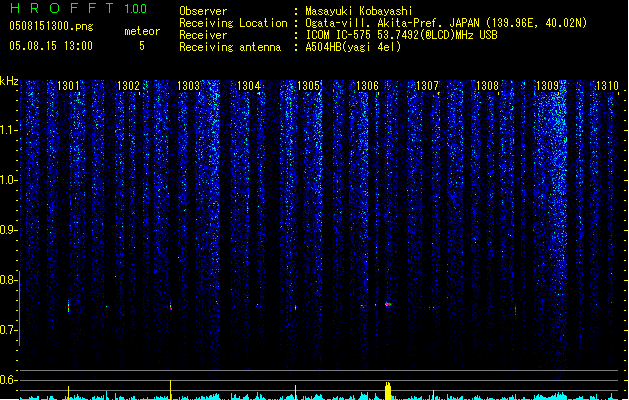
Task: Click the meteor echo streak near 1301
Action: pos(69,306)
